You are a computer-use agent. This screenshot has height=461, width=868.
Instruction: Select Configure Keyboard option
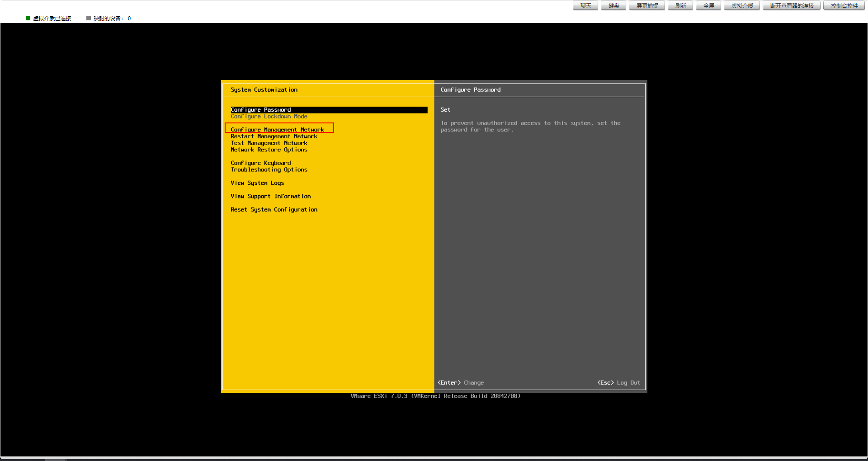[x=260, y=163]
